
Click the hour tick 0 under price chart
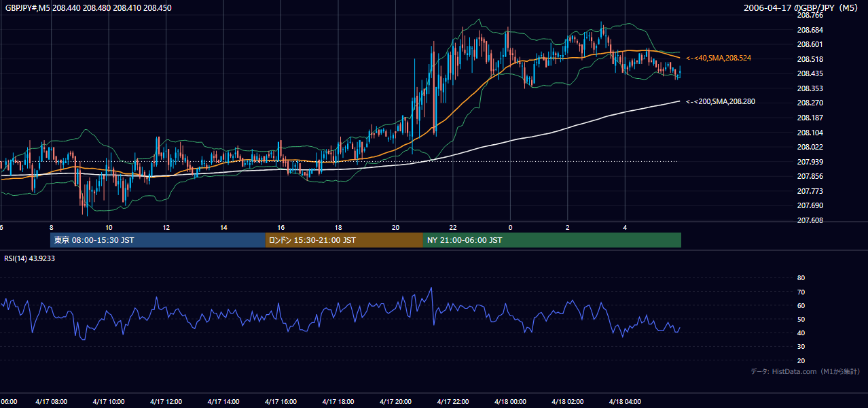[510, 227]
